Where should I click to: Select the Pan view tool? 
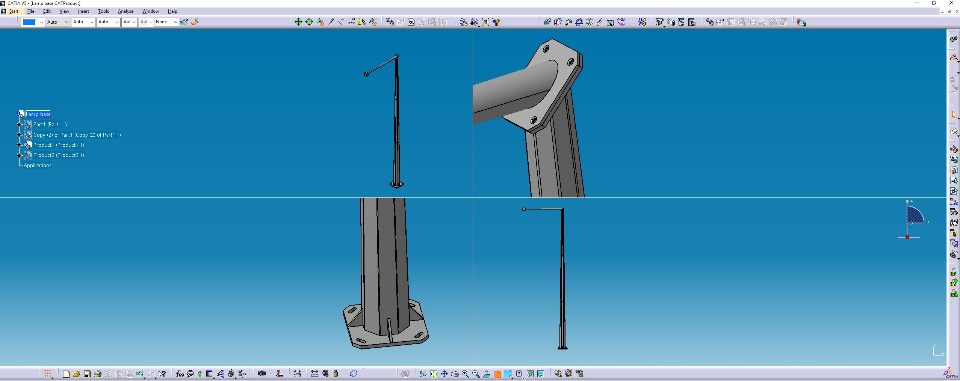tap(444, 374)
